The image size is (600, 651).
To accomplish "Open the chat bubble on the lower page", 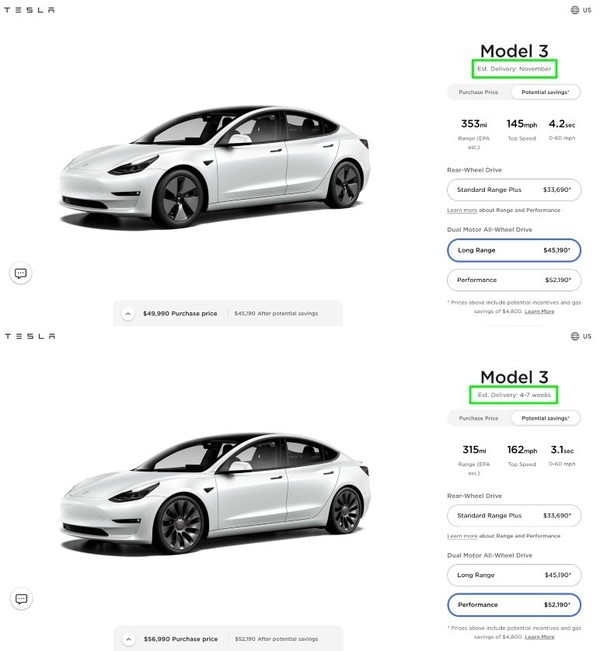I will coord(21,599).
